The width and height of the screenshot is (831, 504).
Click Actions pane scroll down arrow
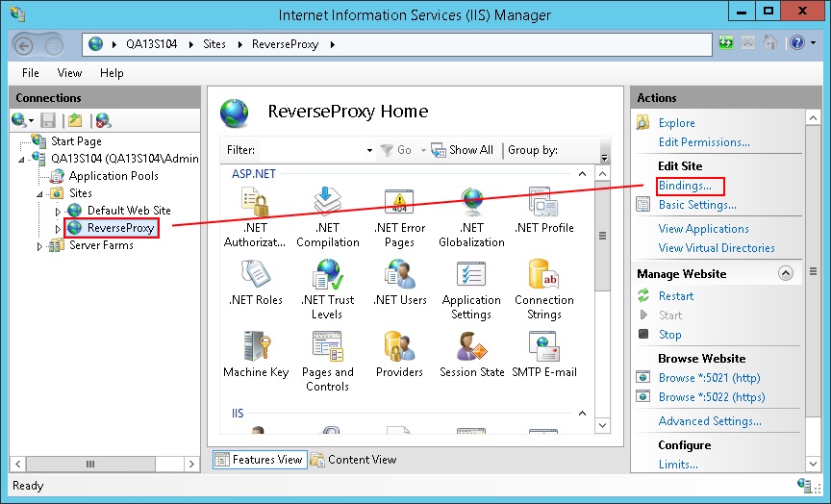(813, 464)
